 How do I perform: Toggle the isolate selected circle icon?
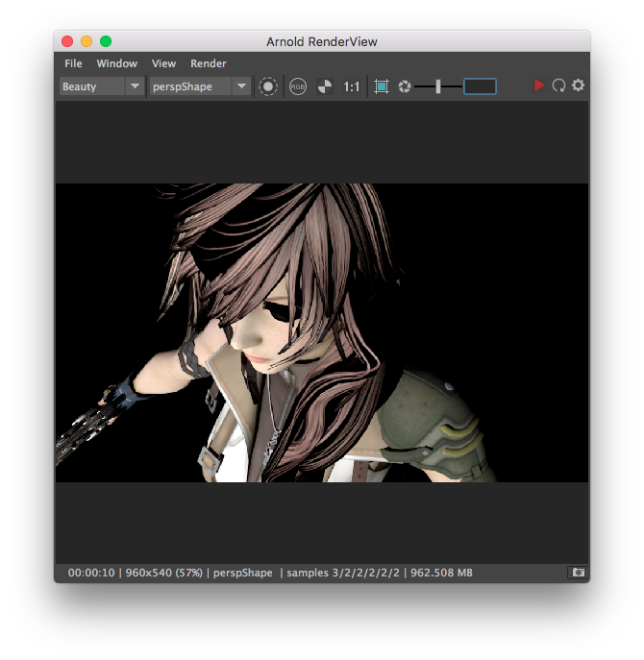(268, 86)
